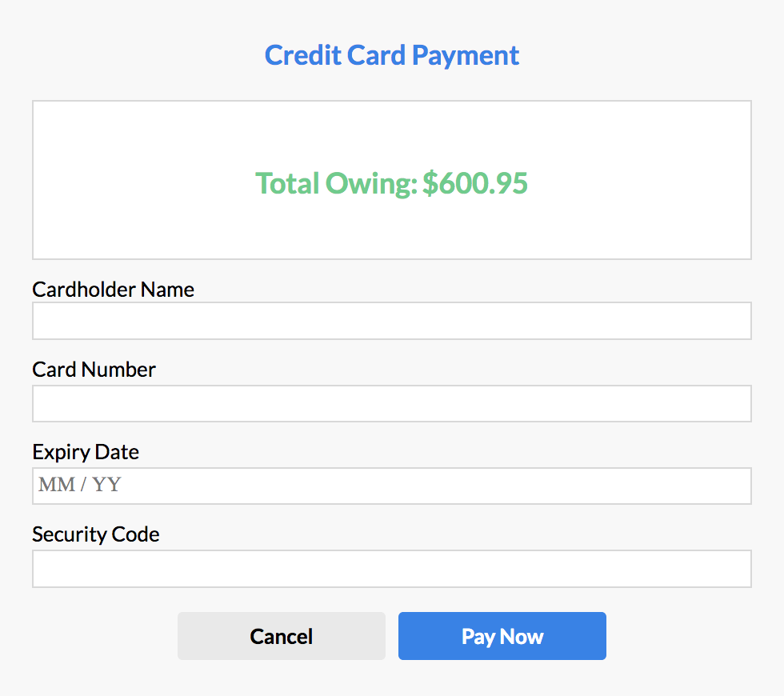Click the MM / YY placeholder text
This screenshot has height=696, width=784.
(79, 485)
